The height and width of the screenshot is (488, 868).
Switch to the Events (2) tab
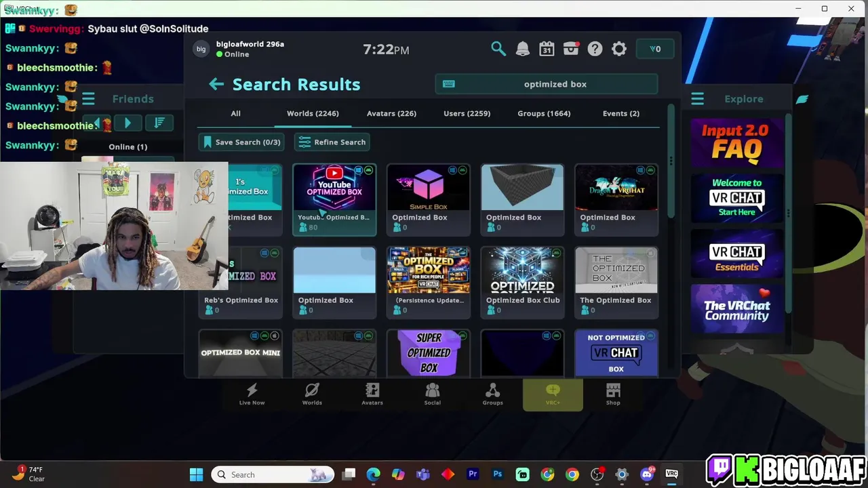tap(621, 113)
